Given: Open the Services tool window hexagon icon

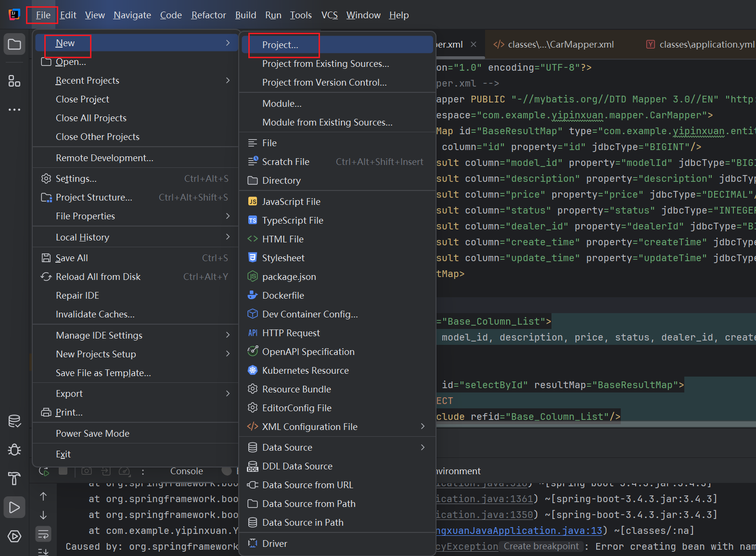Looking at the screenshot, I should [x=14, y=536].
